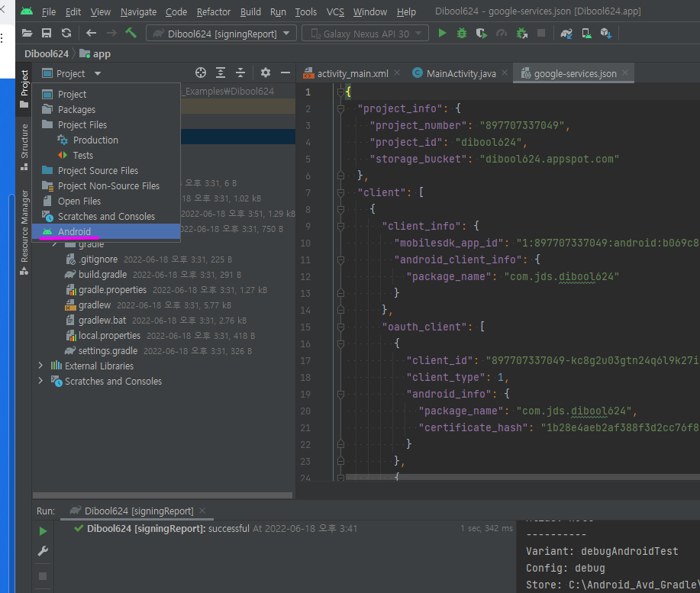Click the Select Opened File target icon
This screenshot has height=593, width=700.
[201, 73]
